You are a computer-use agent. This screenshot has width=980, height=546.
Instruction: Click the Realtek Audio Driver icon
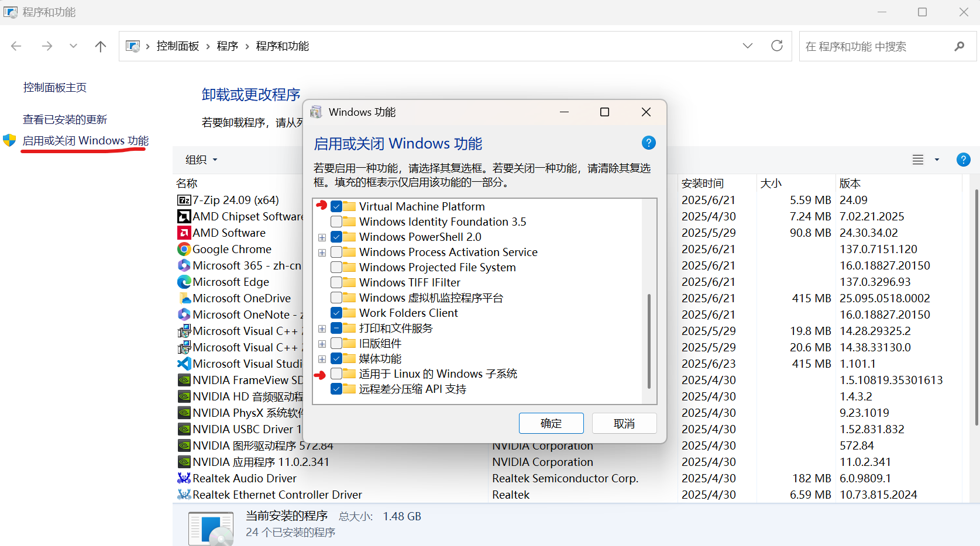(x=184, y=478)
